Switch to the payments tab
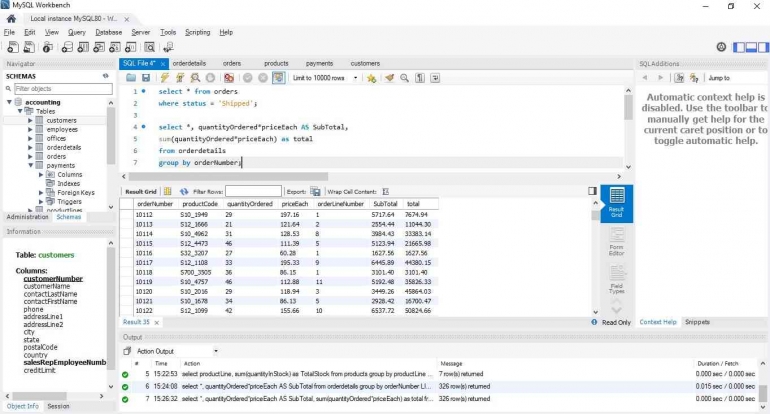 coord(319,63)
